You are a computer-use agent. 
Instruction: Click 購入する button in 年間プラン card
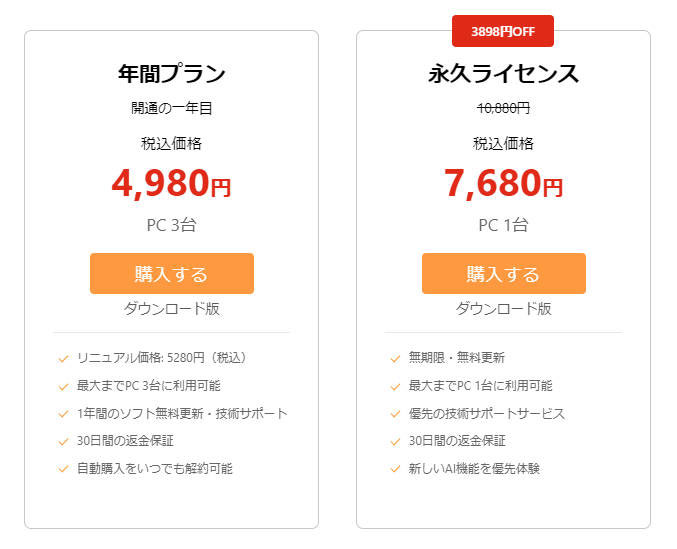pyautogui.click(x=171, y=274)
